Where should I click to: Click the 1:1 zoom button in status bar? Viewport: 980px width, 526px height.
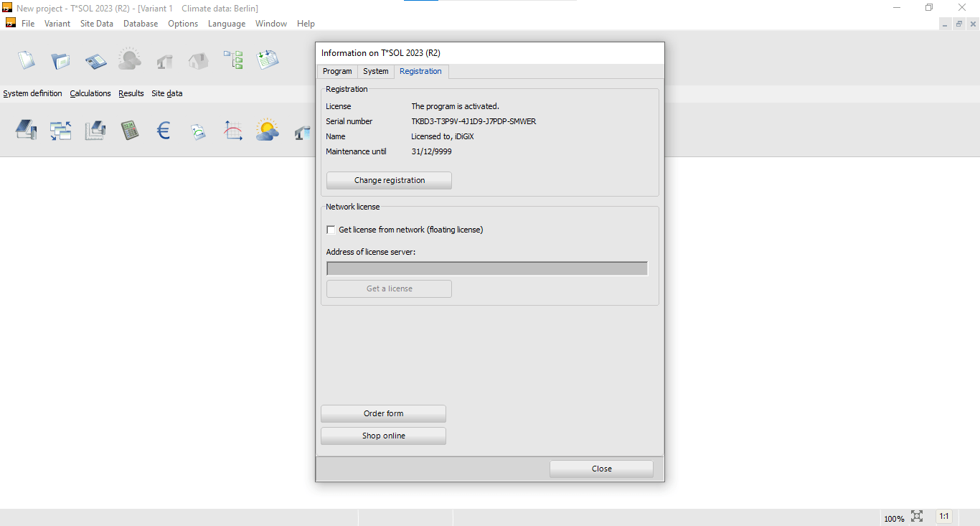coord(944,517)
